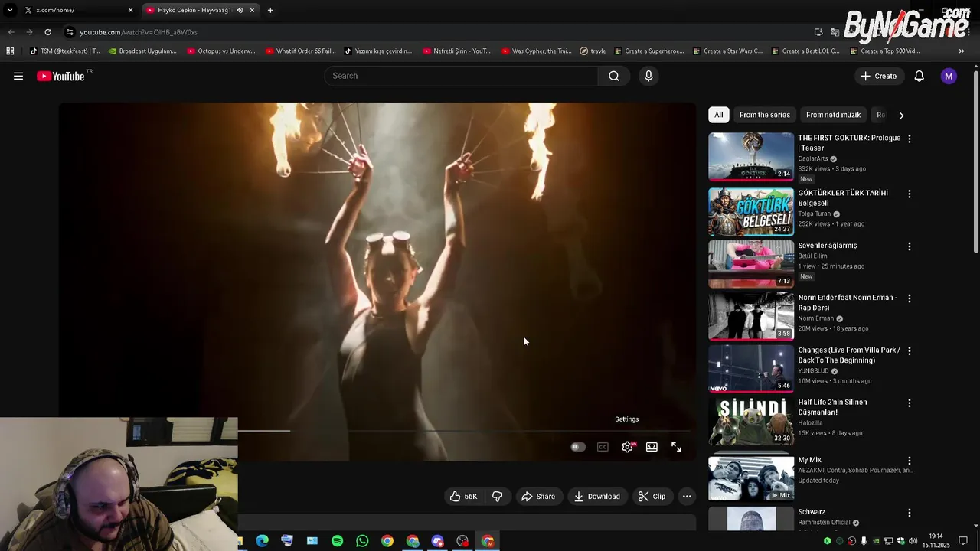
Task: Open options for Half Life 2 video
Action: pos(909,403)
